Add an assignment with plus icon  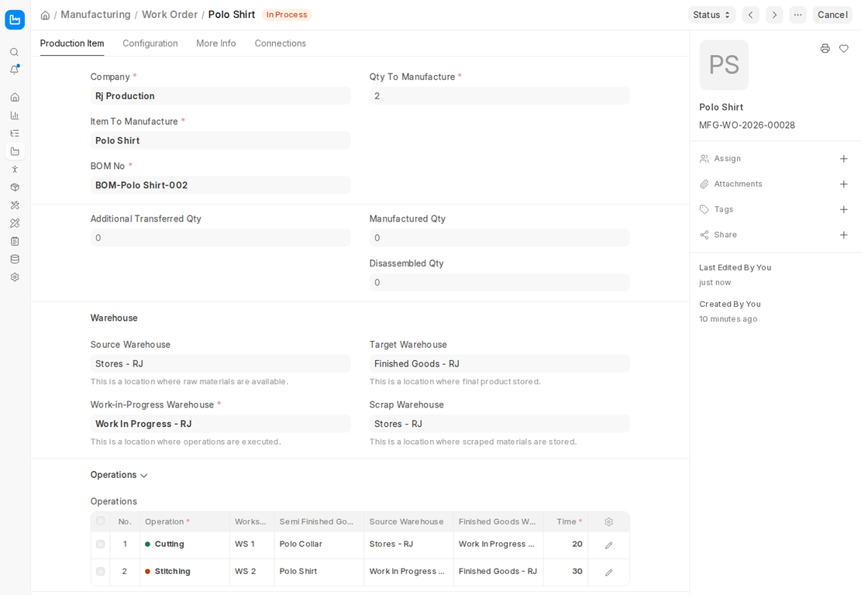point(844,159)
